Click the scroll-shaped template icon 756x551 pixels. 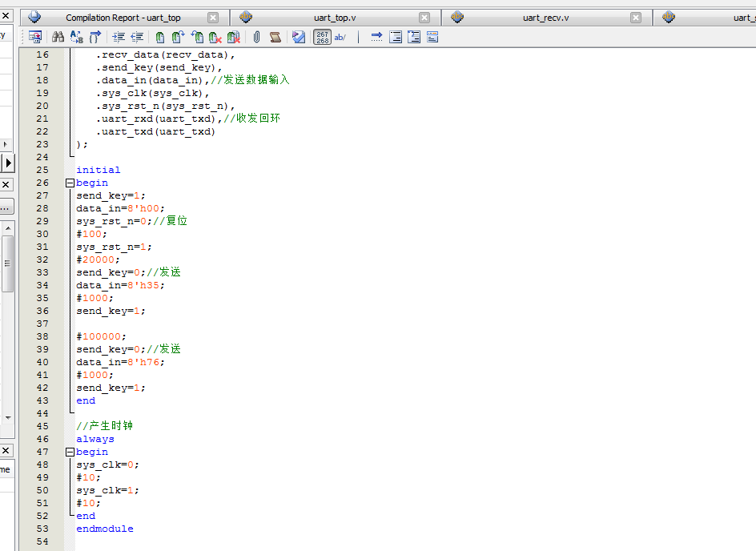[275, 37]
